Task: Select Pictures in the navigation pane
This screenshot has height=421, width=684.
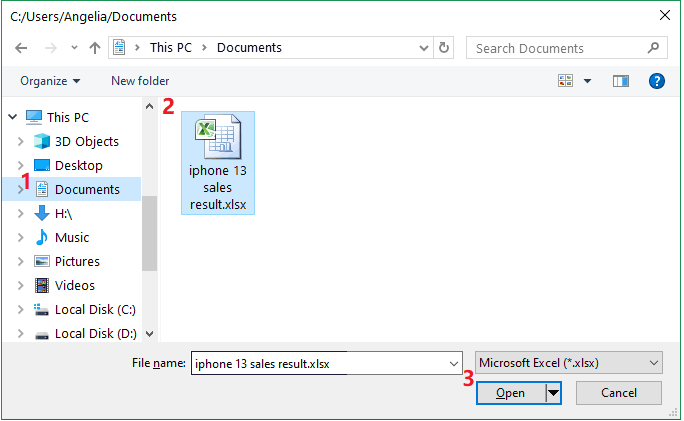Action: (77, 261)
